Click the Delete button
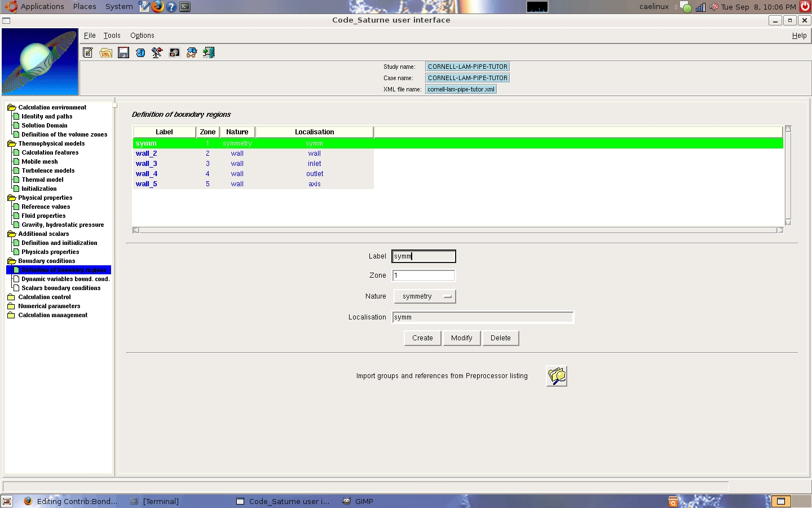Image resolution: width=812 pixels, height=508 pixels. 500,338
